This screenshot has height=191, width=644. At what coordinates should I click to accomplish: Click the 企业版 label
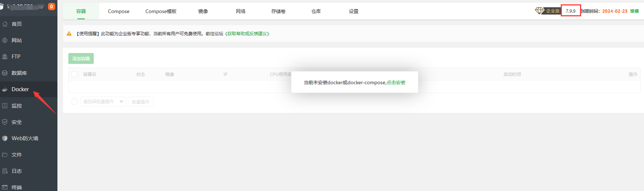pyautogui.click(x=553, y=11)
